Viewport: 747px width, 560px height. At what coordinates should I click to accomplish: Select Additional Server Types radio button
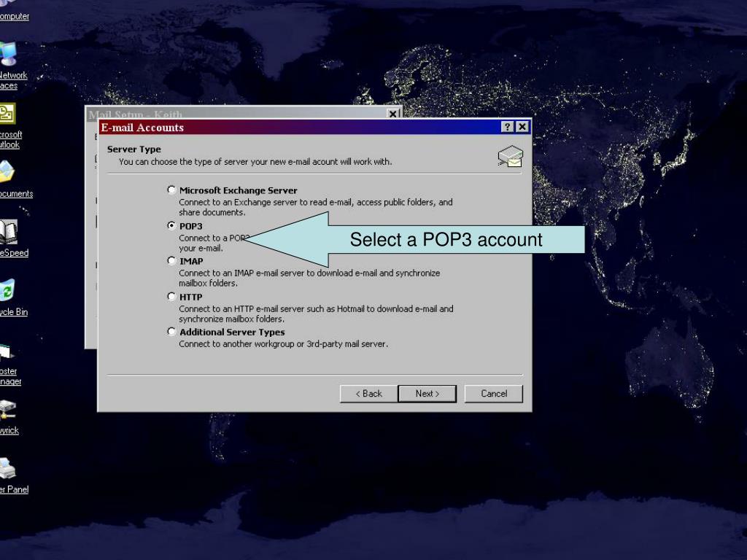[x=171, y=332]
